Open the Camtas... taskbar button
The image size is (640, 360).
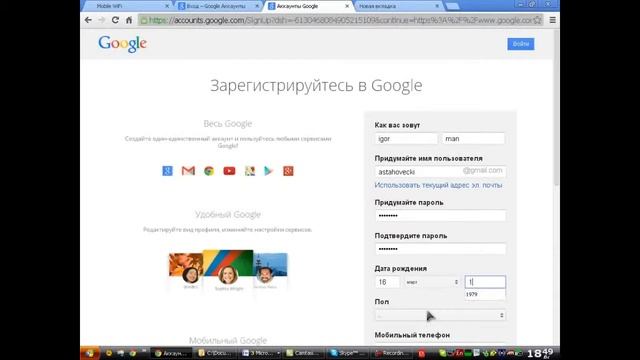coord(304,353)
